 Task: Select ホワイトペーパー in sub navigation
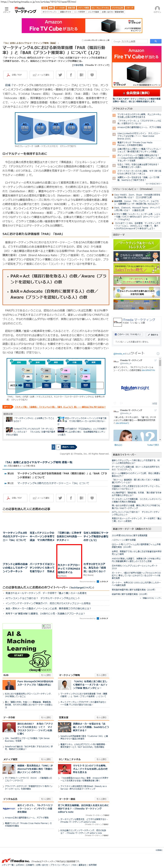coord(50,12)
